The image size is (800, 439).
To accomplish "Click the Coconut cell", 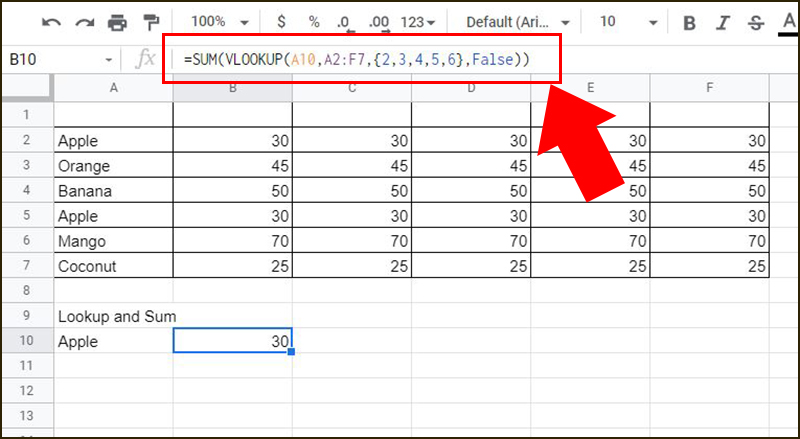I will 114,265.
